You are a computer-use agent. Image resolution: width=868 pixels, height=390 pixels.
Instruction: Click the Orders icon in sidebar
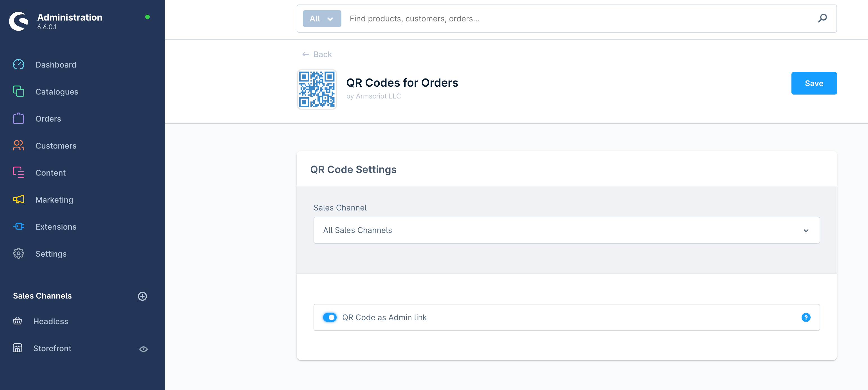(18, 118)
